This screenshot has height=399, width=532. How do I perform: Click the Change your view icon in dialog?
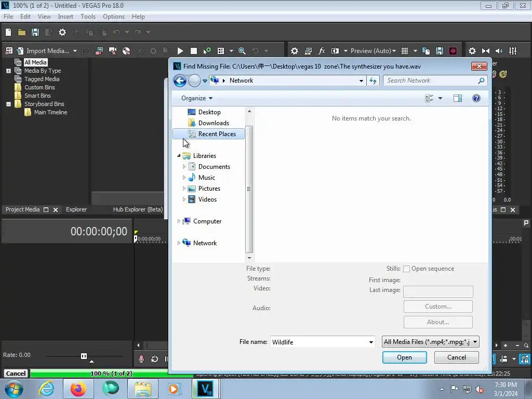coord(429,98)
